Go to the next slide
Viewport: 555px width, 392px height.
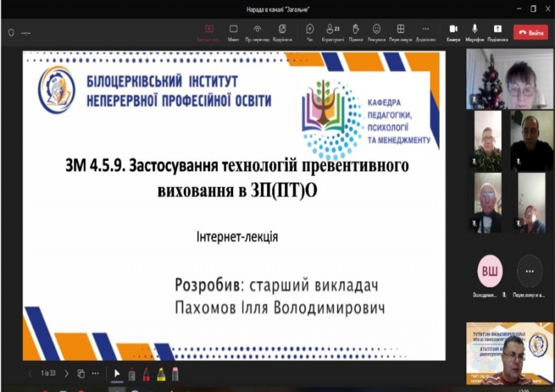pyautogui.click(x=66, y=373)
